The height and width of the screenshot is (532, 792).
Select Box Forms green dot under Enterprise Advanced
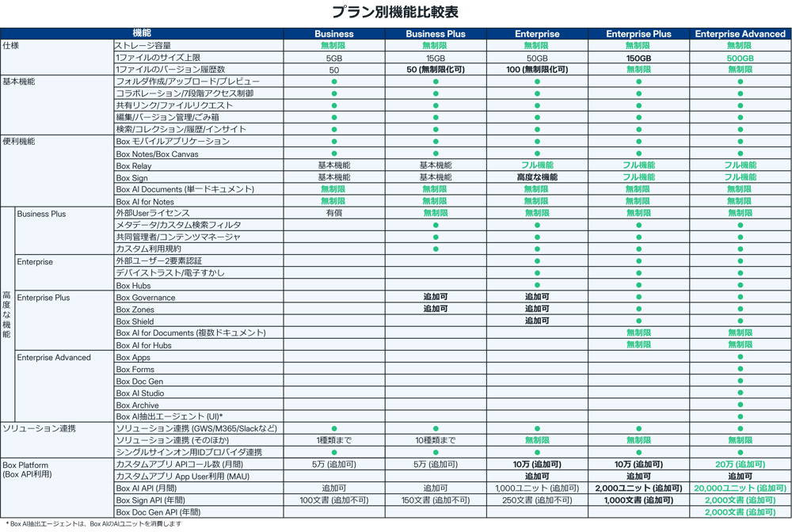click(741, 369)
